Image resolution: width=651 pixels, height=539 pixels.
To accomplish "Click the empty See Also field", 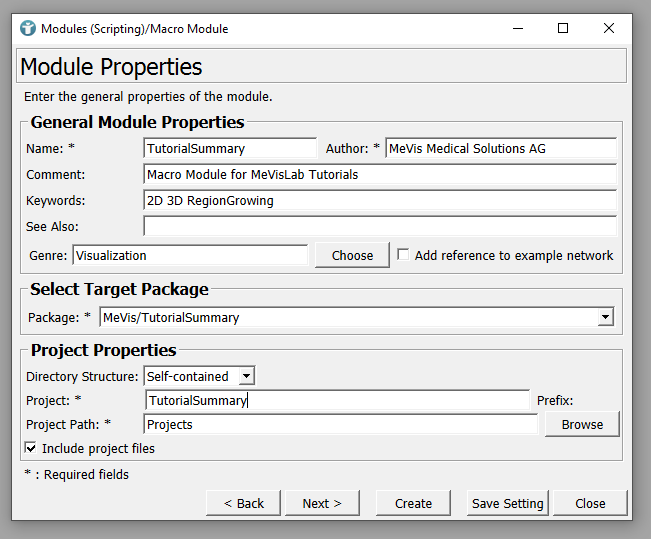I will [380, 226].
